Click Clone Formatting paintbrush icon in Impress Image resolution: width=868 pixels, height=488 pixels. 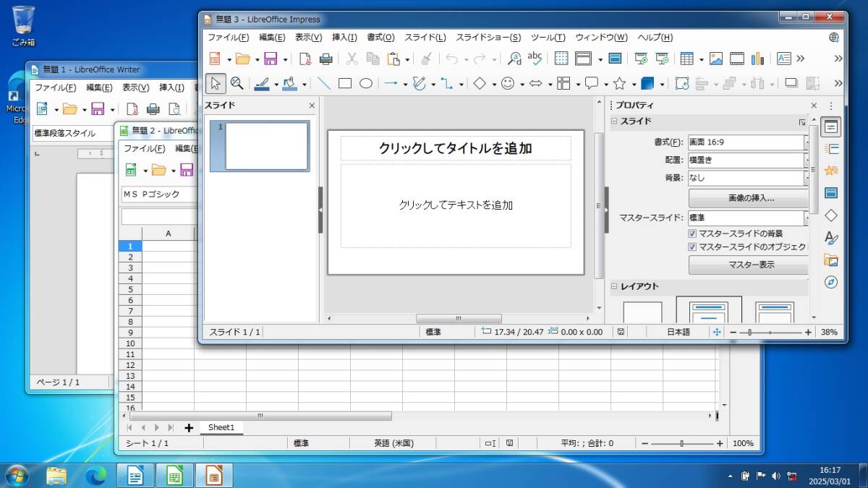click(x=426, y=59)
